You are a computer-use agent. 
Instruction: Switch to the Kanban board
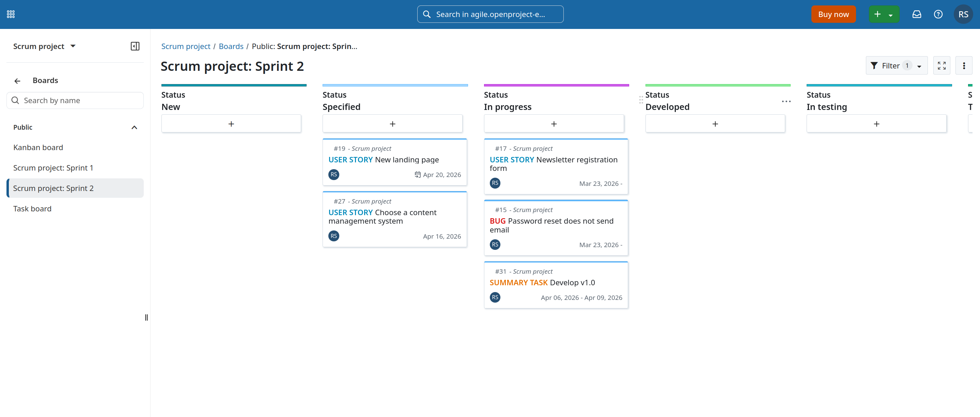click(38, 147)
